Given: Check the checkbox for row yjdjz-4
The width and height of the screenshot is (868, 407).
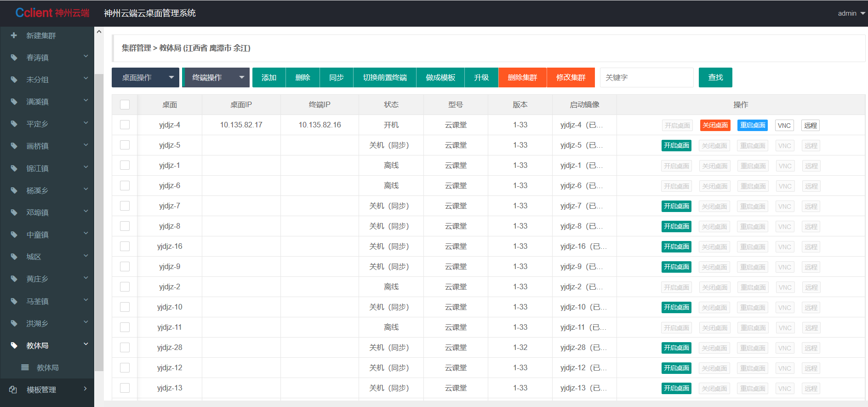Looking at the screenshot, I should (125, 125).
